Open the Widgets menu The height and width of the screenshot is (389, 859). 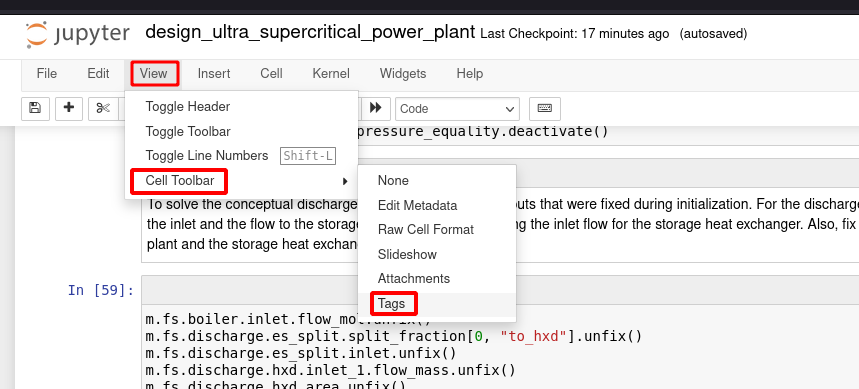click(403, 73)
